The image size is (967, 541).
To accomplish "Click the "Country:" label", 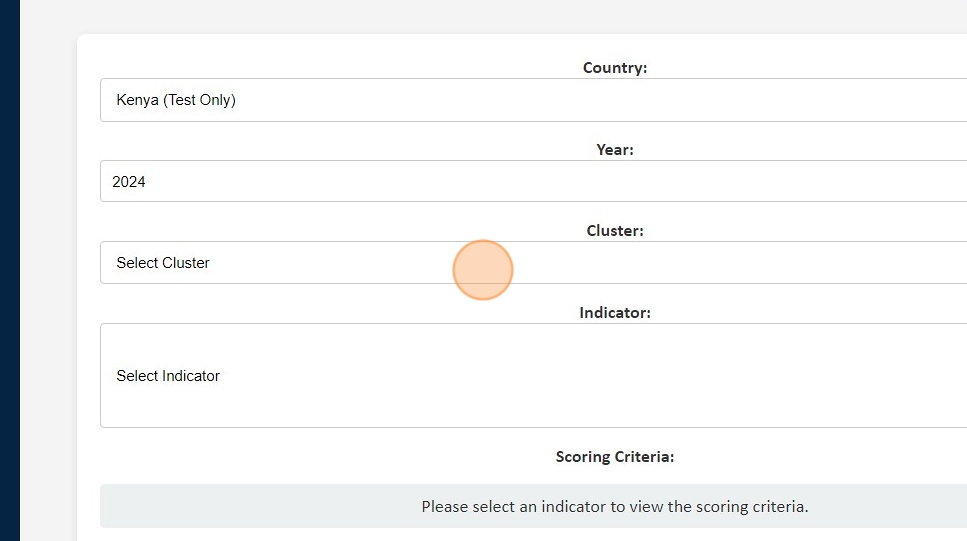I will pyautogui.click(x=615, y=68).
